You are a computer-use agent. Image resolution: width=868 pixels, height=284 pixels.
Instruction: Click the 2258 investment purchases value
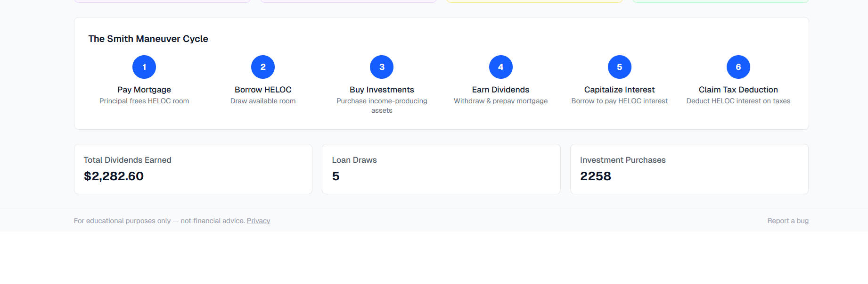click(x=595, y=176)
